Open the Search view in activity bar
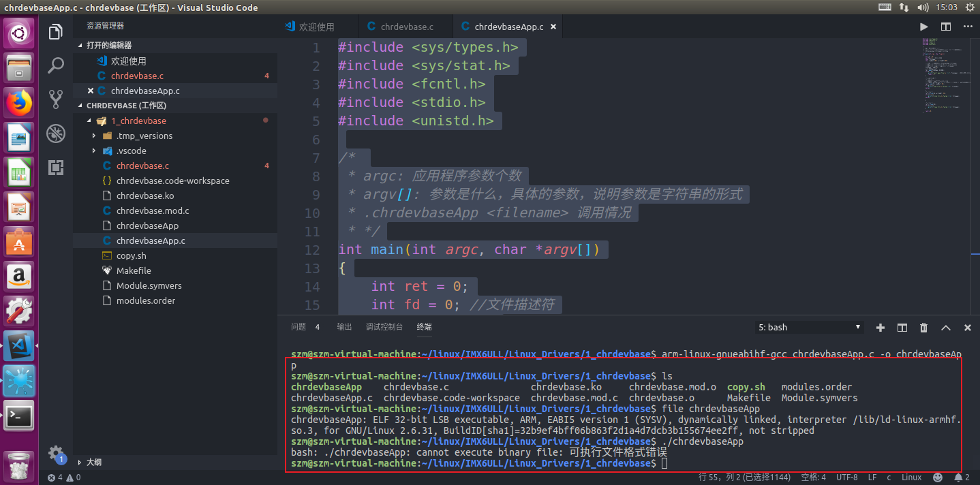This screenshot has height=485, width=980. click(x=56, y=65)
